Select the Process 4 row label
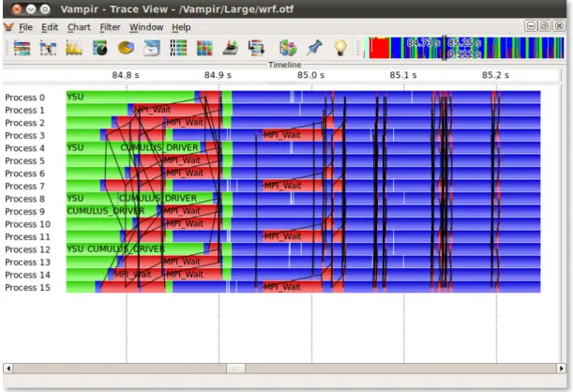Image resolution: width=573 pixels, height=392 pixels. coord(24,148)
